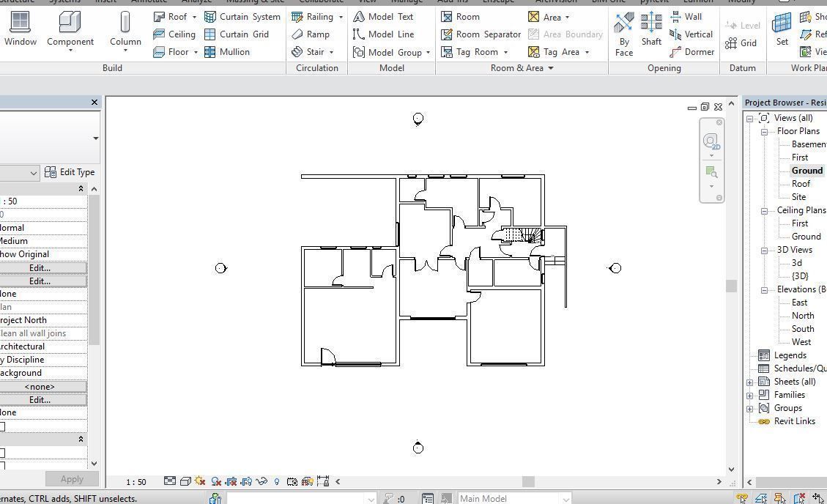The width and height of the screenshot is (827, 504).
Task: Toggle Reveal Constraints in view control bar
Action: 323,481
